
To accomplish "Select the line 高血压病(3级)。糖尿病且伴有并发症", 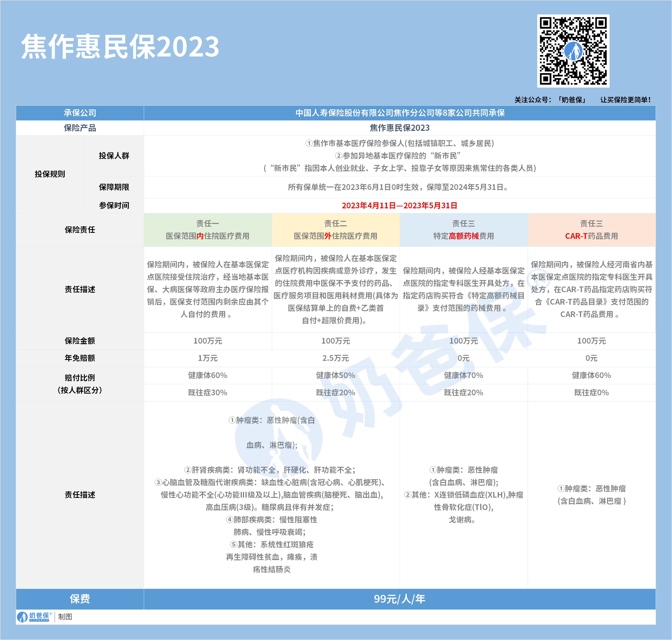I will point(270,507).
